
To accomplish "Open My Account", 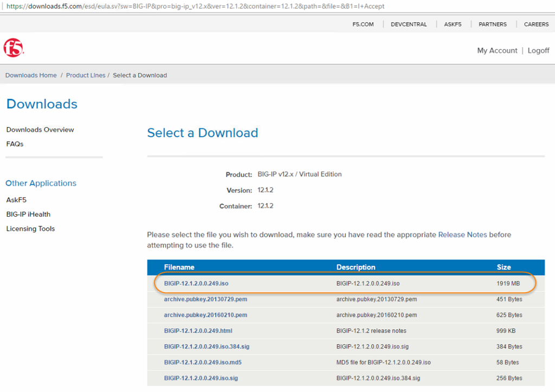I will click(x=497, y=50).
